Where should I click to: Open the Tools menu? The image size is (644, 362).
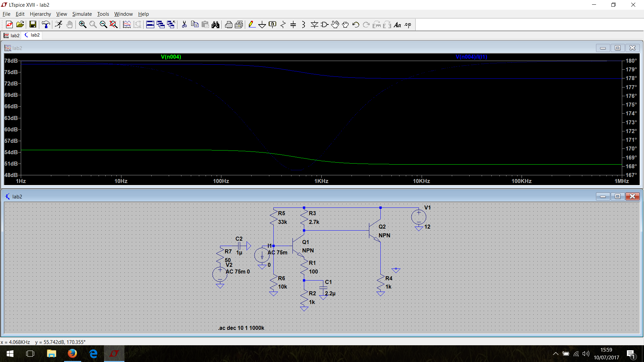coord(103,14)
